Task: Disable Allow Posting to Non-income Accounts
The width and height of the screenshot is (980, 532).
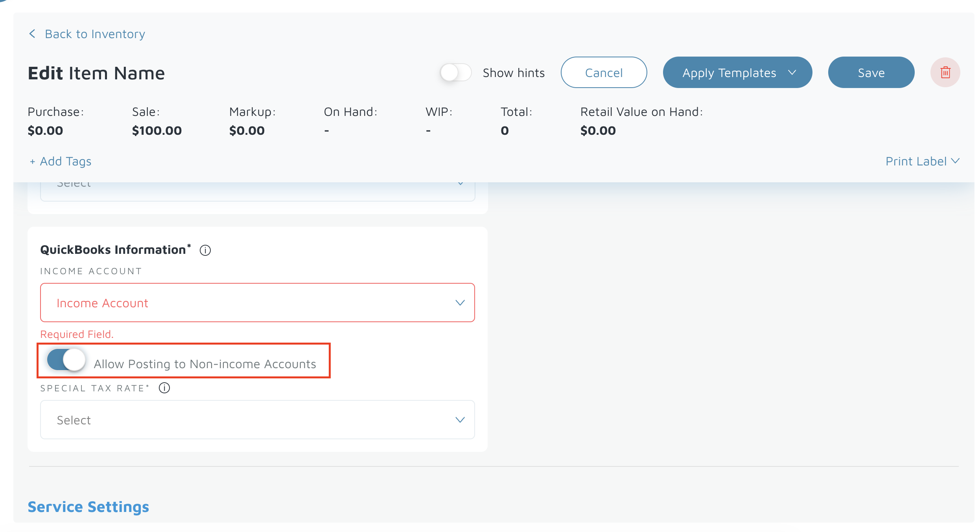Action: [66, 360]
